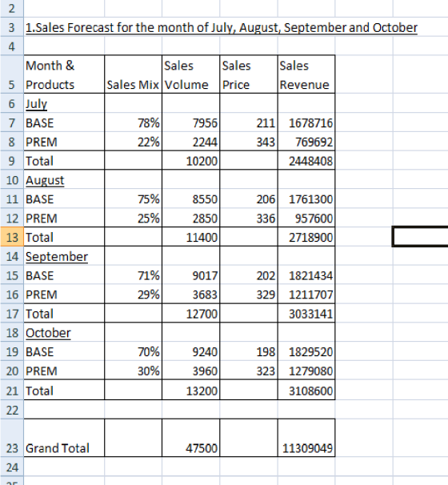The width and height of the screenshot is (448, 485).
Task: Select the revenue cell 769692
Action: 306,142
